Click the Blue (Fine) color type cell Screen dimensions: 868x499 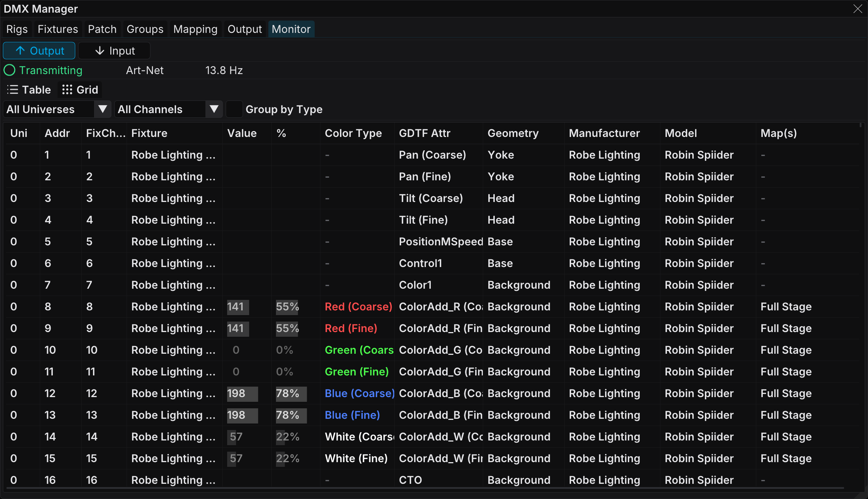(x=352, y=415)
